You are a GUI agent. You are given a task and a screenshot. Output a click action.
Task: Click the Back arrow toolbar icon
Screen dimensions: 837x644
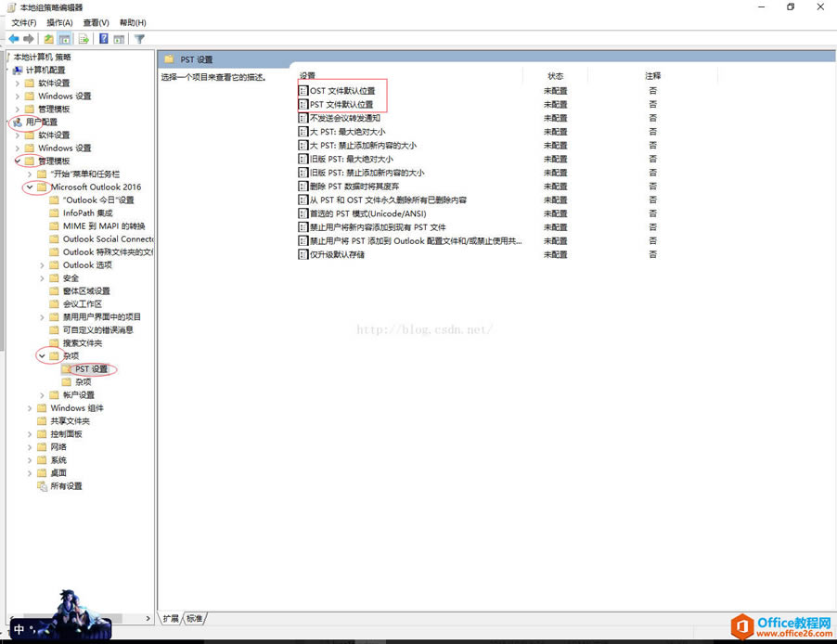click(14, 39)
